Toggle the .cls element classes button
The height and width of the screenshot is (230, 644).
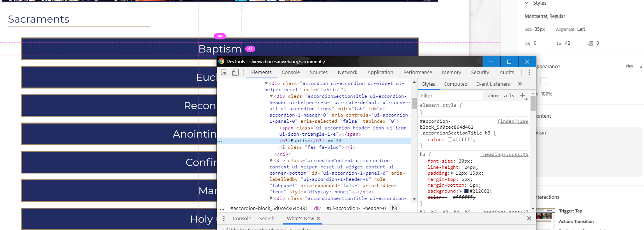coord(509,96)
